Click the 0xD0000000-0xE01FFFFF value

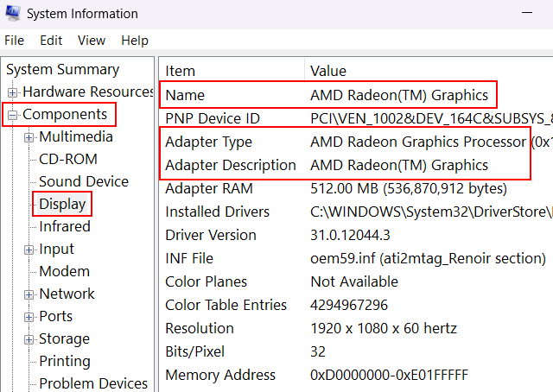click(390, 375)
